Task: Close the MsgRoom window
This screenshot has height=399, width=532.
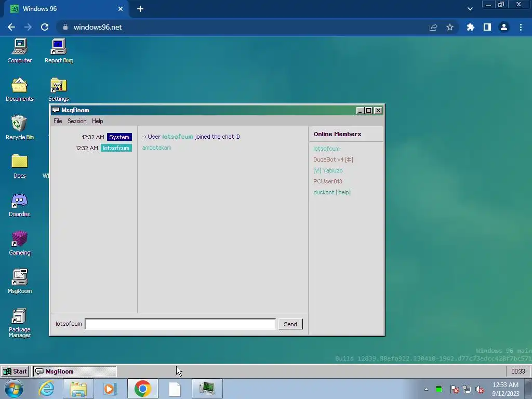Action: pos(378,110)
